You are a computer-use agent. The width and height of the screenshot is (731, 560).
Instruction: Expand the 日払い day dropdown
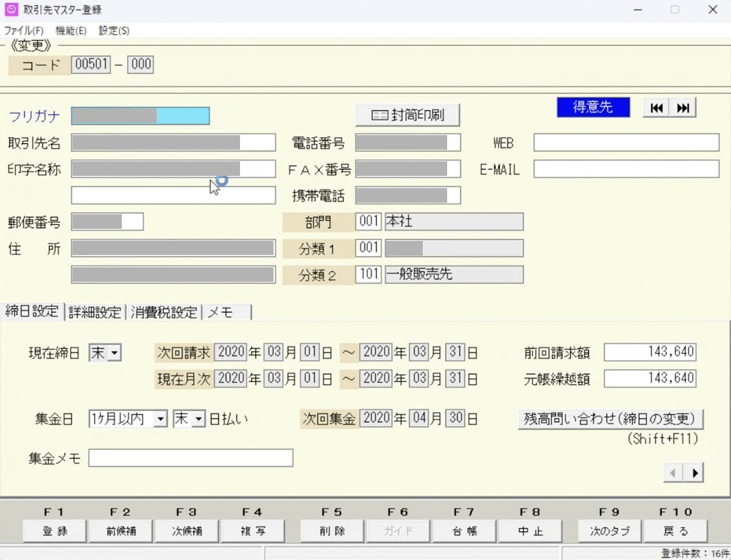tap(199, 419)
